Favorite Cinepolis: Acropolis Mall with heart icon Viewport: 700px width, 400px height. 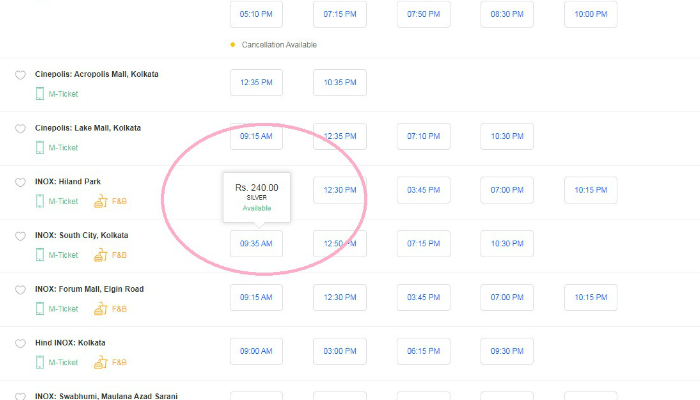click(20, 75)
